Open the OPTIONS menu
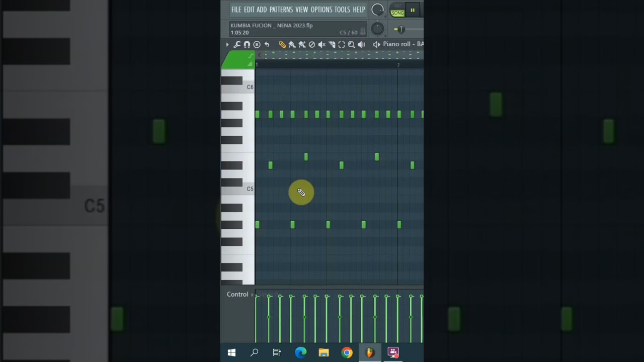Viewport: 644px width, 362px height. [321, 10]
